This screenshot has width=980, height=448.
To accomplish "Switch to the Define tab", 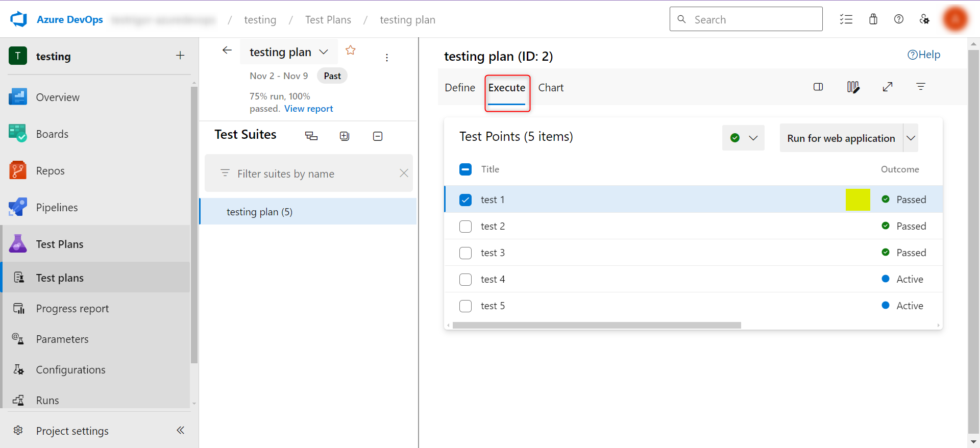I will pyautogui.click(x=459, y=88).
